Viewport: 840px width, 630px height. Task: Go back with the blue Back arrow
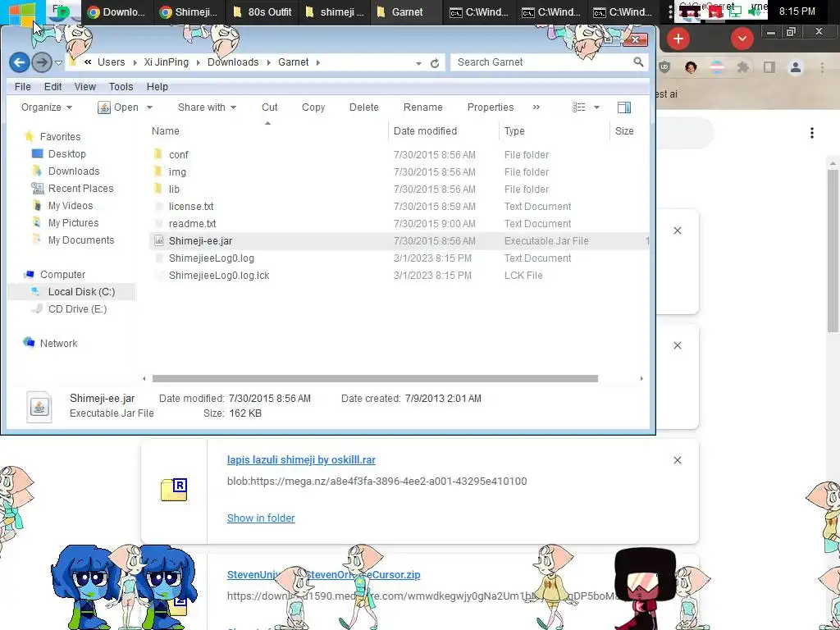click(20, 62)
